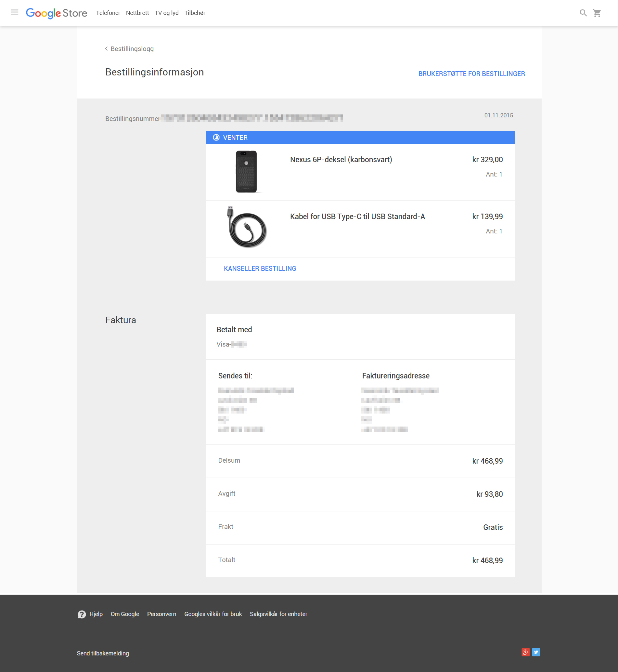Open Googles vilkår for bruk link
The width and height of the screenshot is (618, 672).
[213, 614]
